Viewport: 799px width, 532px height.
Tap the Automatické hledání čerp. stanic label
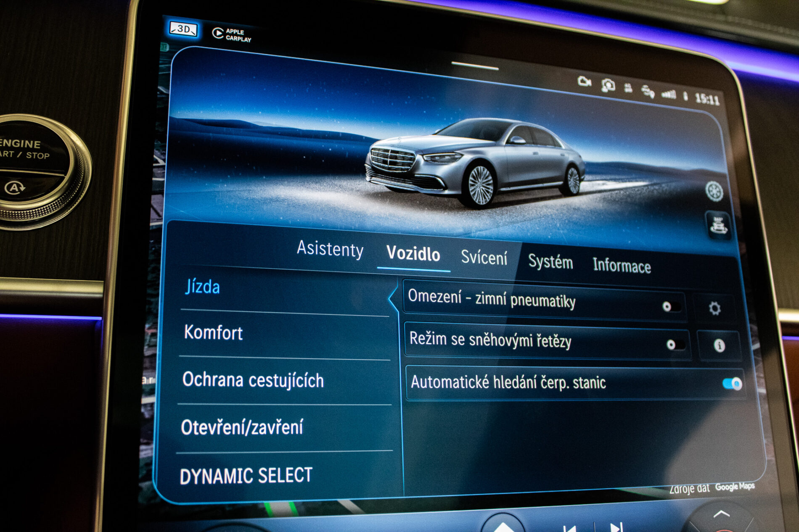pos(508,382)
